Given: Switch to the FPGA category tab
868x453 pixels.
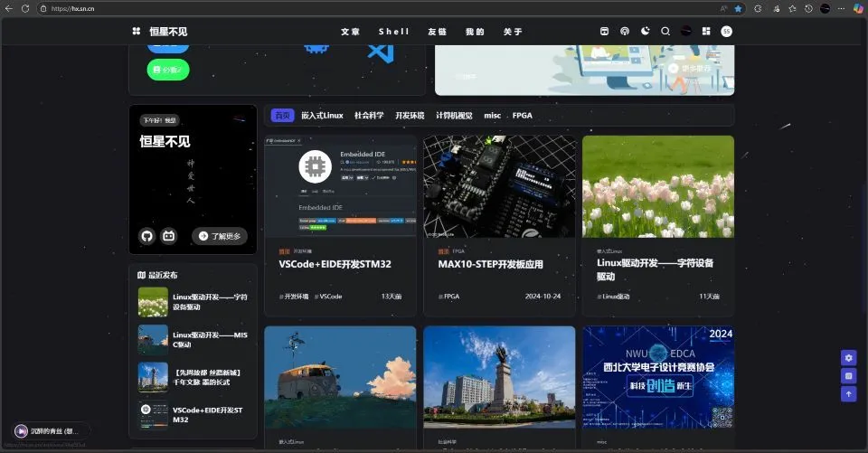Looking at the screenshot, I should coord(523,116).
